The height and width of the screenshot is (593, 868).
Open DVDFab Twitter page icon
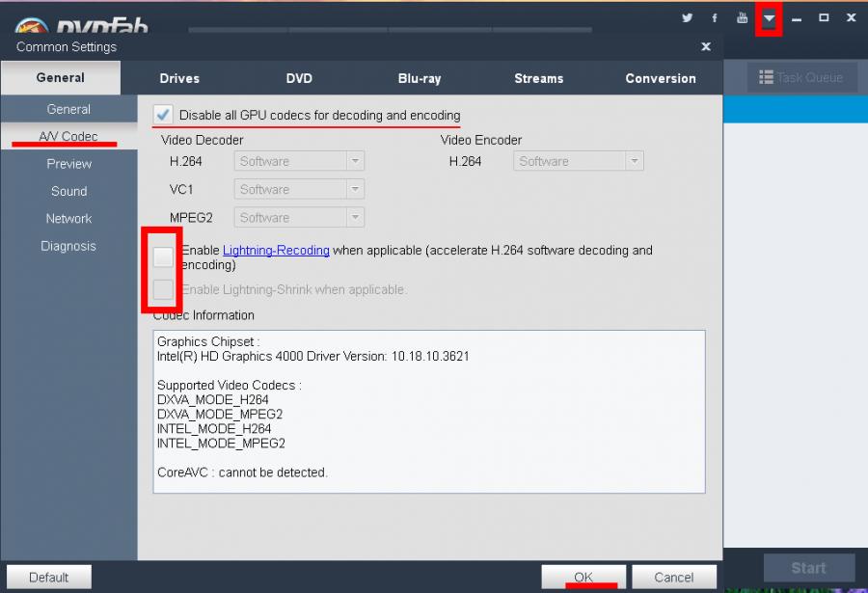[x=687, y=17]
